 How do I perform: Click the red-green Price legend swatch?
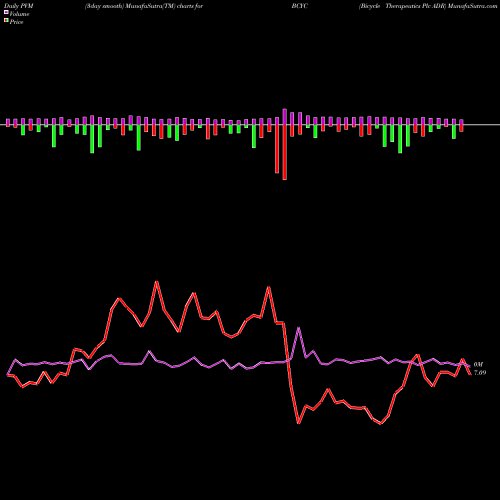(x=6, y=21)
